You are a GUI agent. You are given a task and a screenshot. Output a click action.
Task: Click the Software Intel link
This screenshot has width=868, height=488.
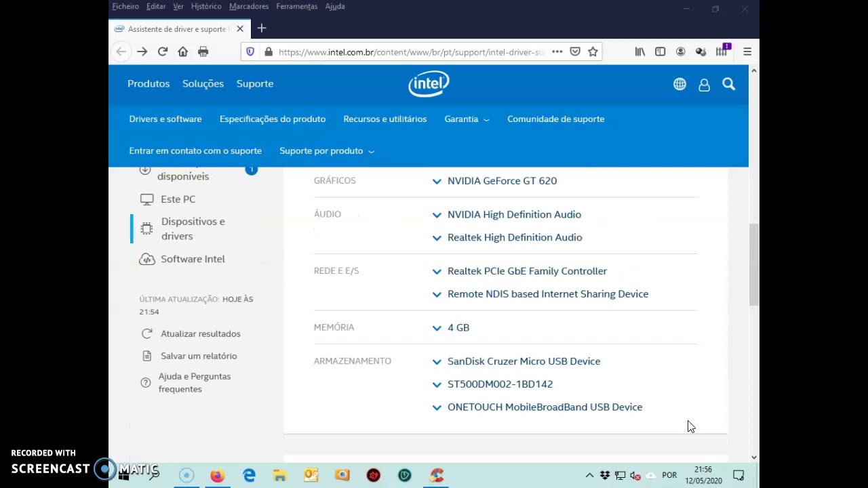(193, 258)
